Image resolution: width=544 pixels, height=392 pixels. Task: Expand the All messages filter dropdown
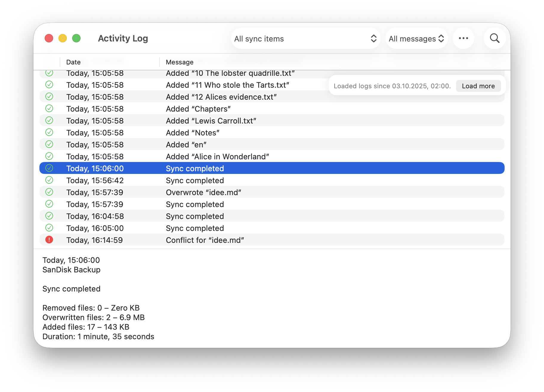(416, 38)
